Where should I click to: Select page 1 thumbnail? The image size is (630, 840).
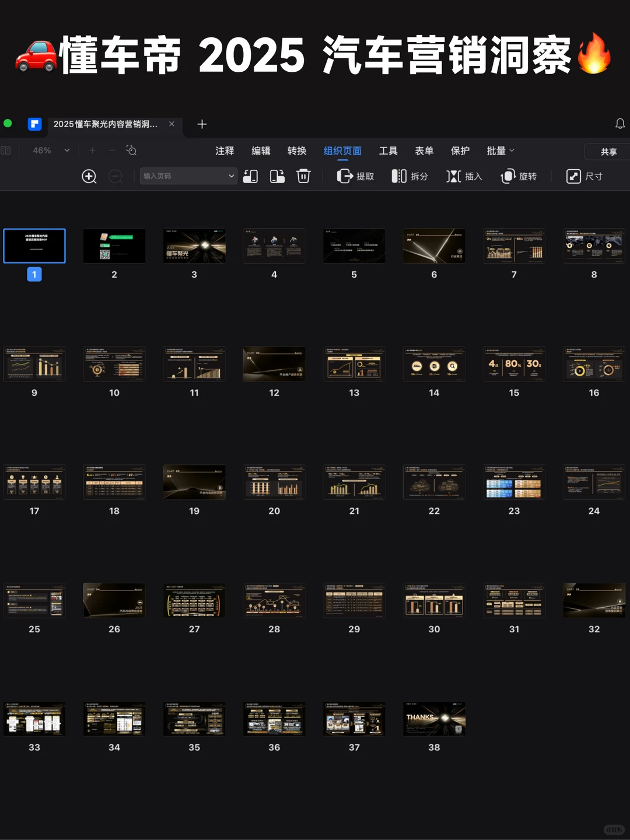click(34, 246)
